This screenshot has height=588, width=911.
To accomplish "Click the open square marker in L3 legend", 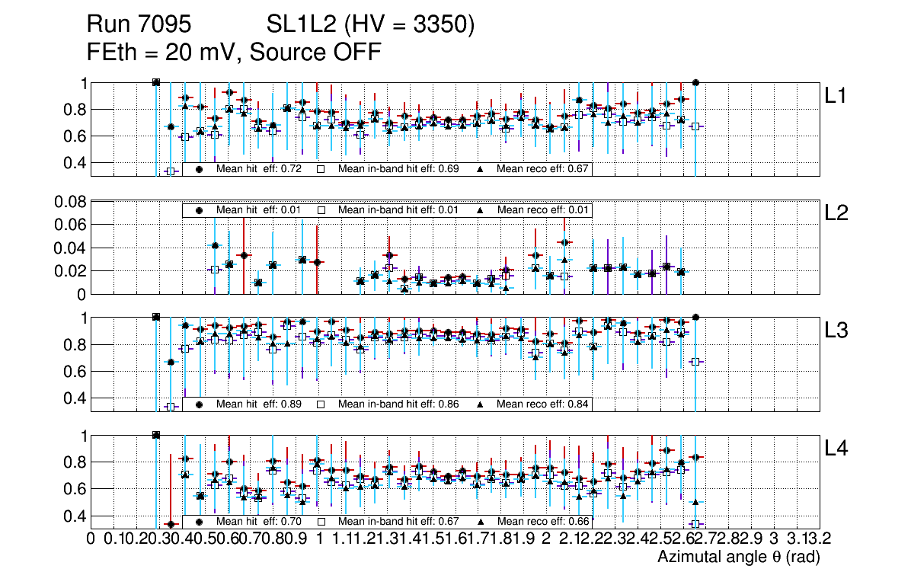I will [x=321, y=404].
